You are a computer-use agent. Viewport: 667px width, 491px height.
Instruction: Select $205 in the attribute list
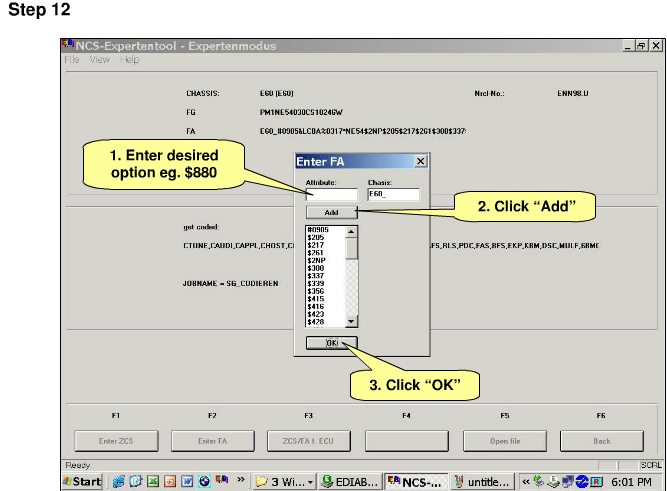316,237
